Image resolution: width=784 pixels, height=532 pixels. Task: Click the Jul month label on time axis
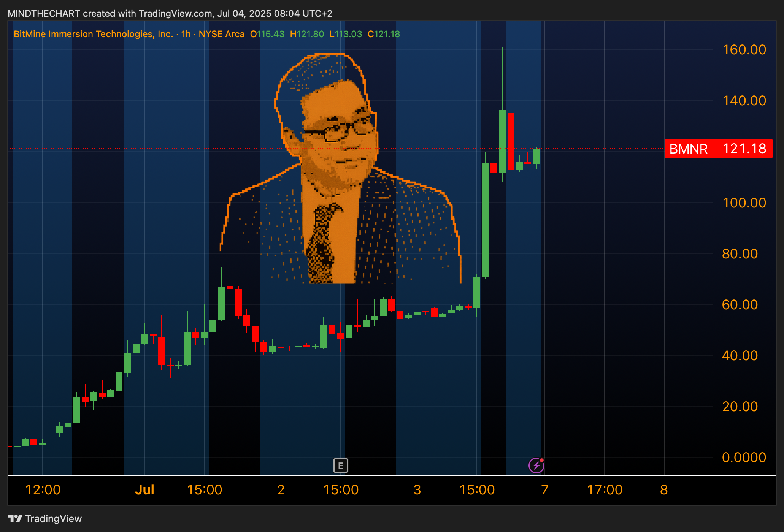(x=144, y=490)
